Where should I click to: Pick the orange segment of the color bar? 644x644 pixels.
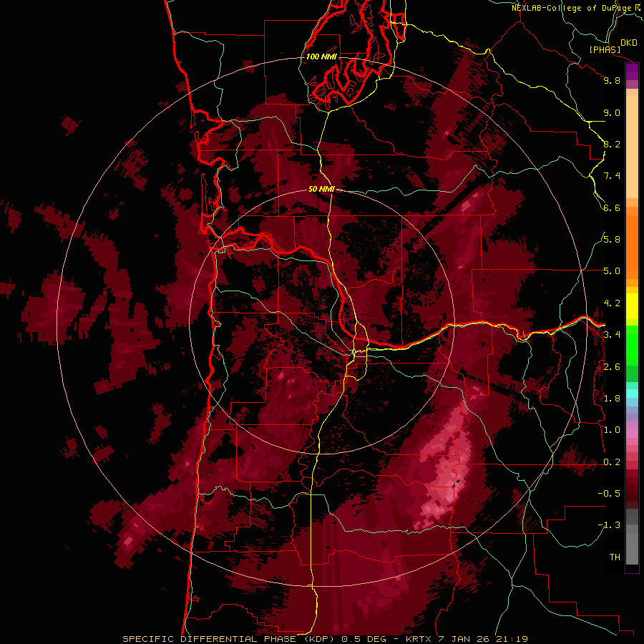coord(632,246)
